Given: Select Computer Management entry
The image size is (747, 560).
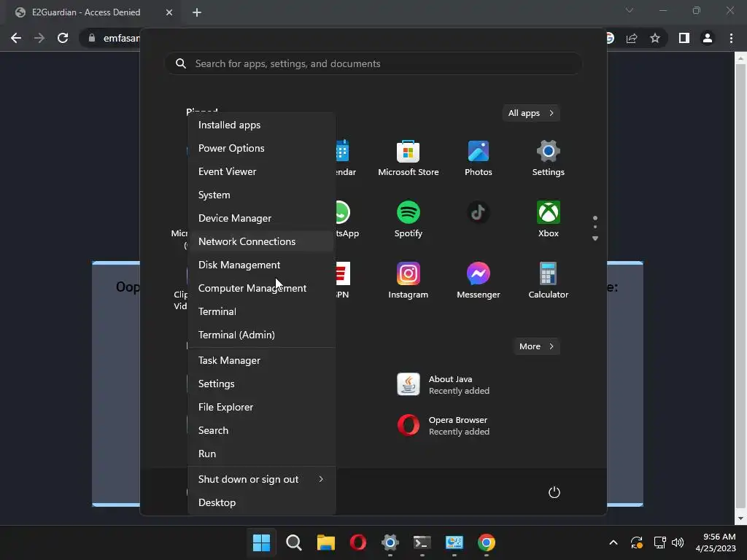Looking at the screenshot, I should coord(261,288).
